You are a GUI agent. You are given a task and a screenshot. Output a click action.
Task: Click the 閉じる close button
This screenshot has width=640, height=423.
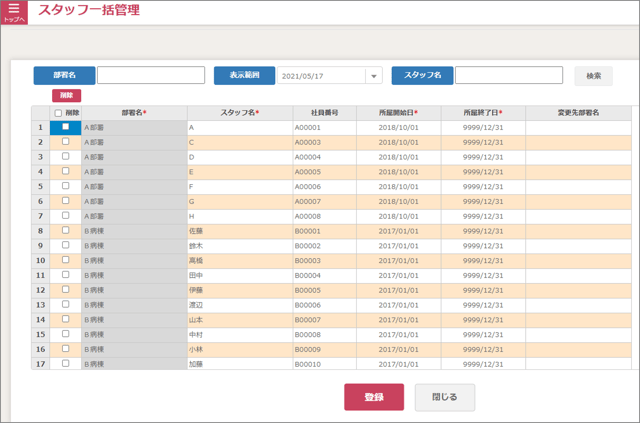point(445,397)
